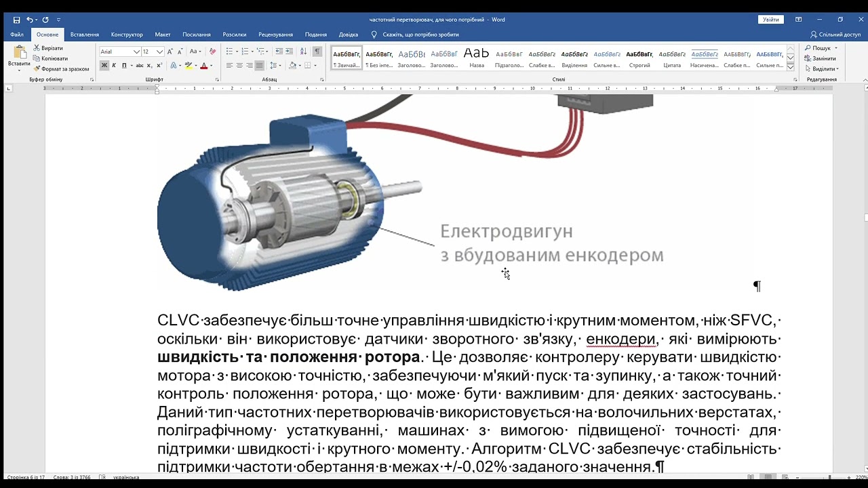Click the Увійти sign-in button
This screenshot has width=868, height=488.
771,20
